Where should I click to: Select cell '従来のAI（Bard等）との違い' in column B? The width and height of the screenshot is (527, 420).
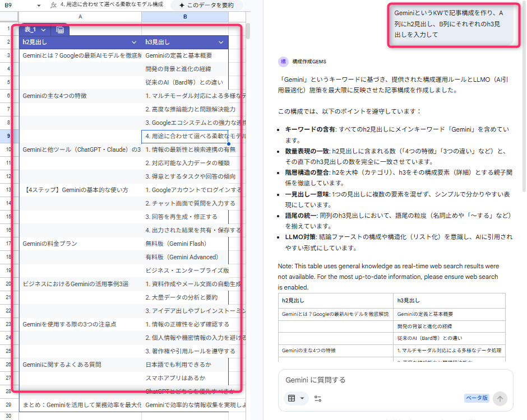[x=185, y=82]
